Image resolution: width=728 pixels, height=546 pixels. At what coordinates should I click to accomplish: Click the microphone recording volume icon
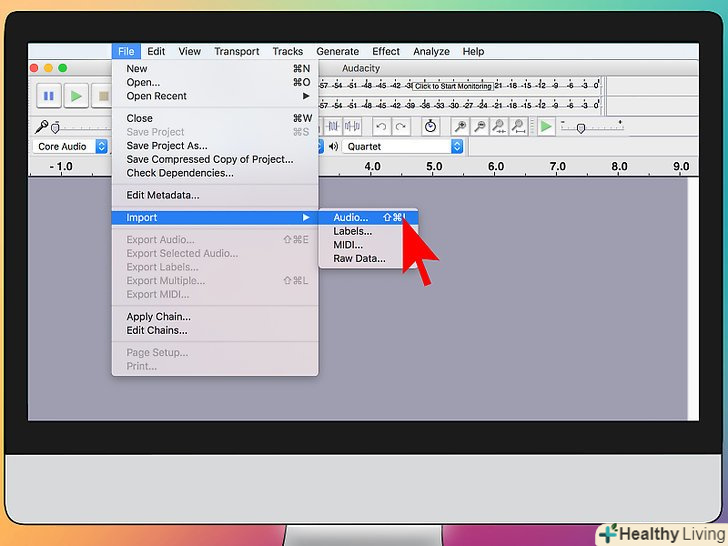(x=41, y=127)
